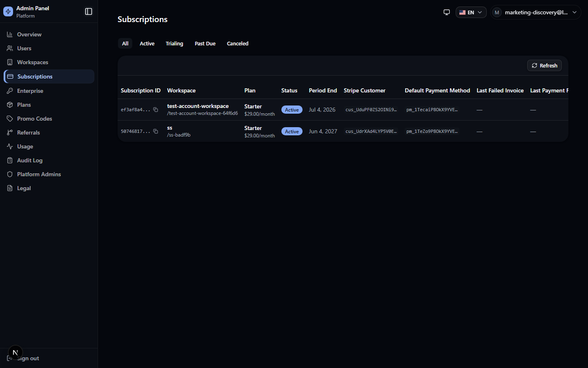Click the Last Failed Invoice column header
This screenshot has height=368, width=588.
click(500, 90)
